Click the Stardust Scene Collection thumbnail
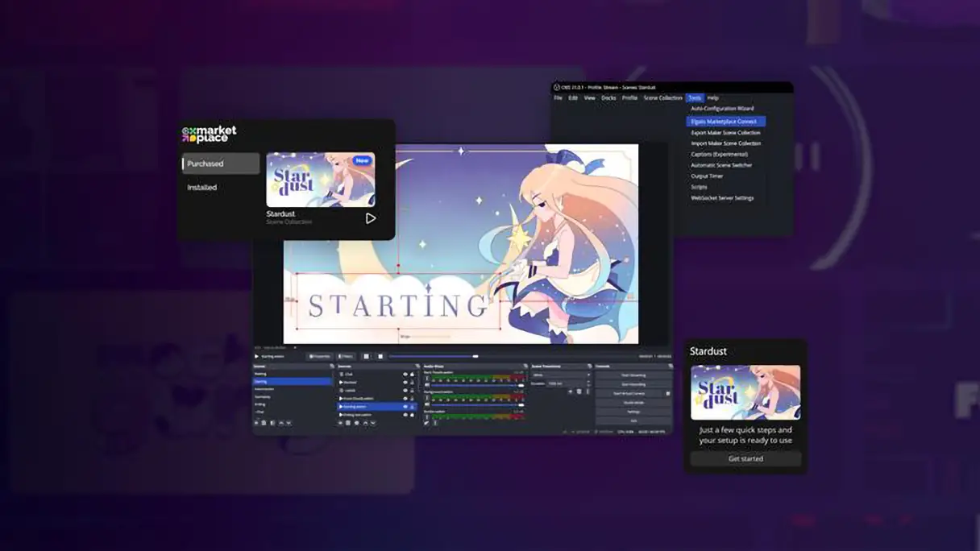Screen dimensions: 980x551 tap(321, 180)
